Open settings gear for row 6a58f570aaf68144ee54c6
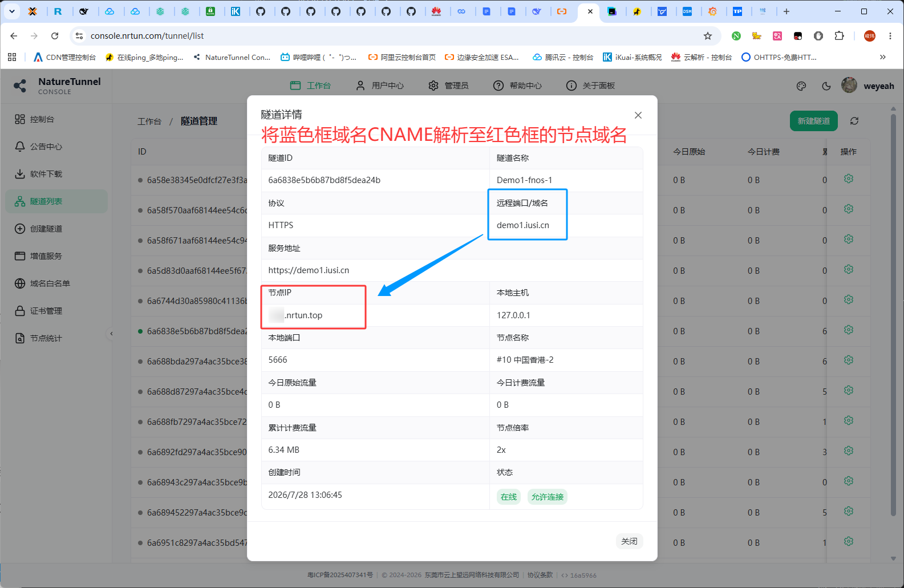This screenshot has height=588, width=904. coord(849,209)
